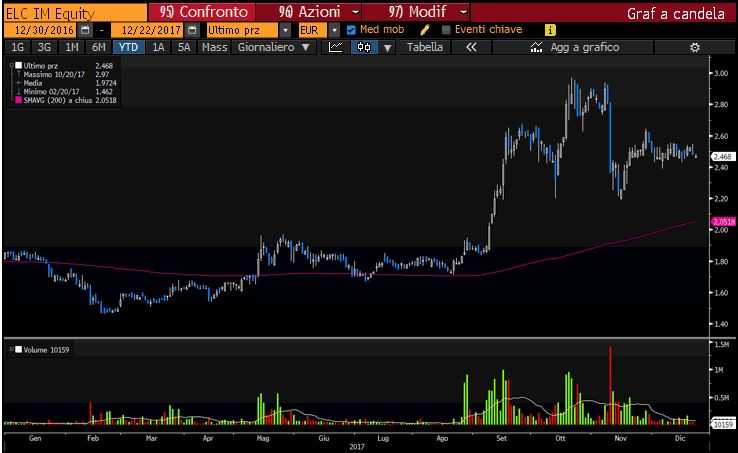Click the 95) Confronto button
This screenshot has width=738, height=453.
click(202, 12)
